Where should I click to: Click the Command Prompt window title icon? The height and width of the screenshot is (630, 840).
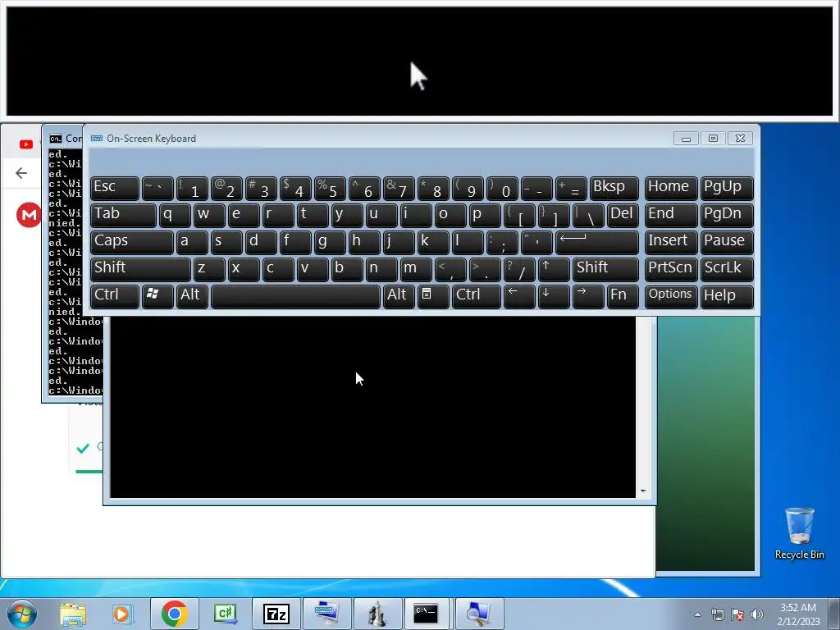[55, 139]
